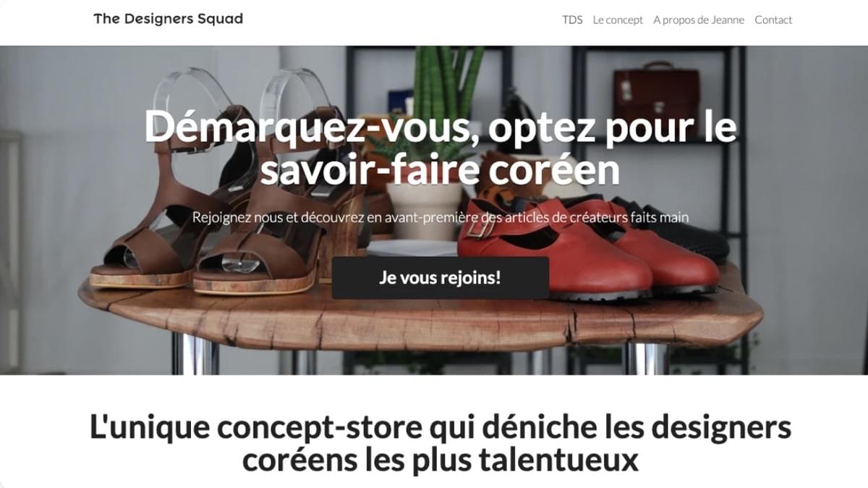Open A propos de Jeanne page
The image size is (868, 488).
(x=699, y=20)
